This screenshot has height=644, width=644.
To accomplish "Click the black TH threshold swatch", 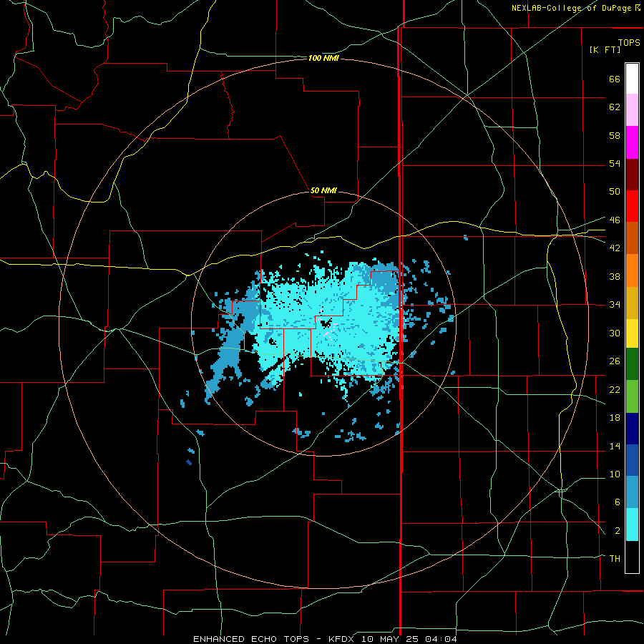I will coord(632,557).
